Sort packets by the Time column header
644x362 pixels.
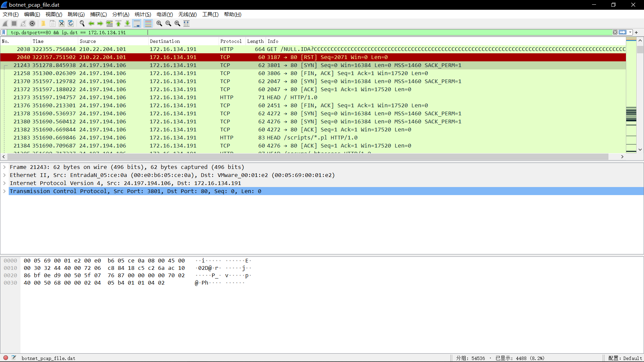(55, 41)
